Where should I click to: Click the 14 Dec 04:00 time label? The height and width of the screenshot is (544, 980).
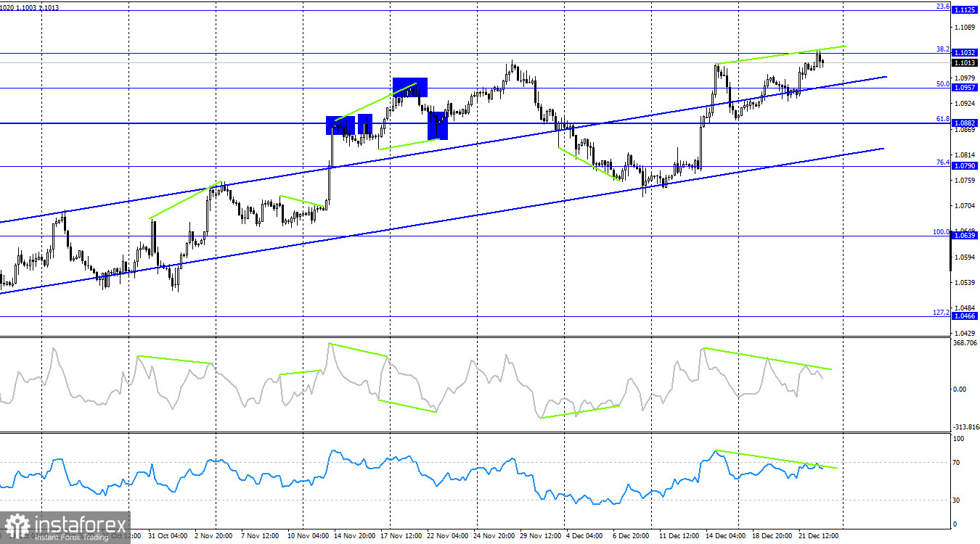(x=725, y=535)
